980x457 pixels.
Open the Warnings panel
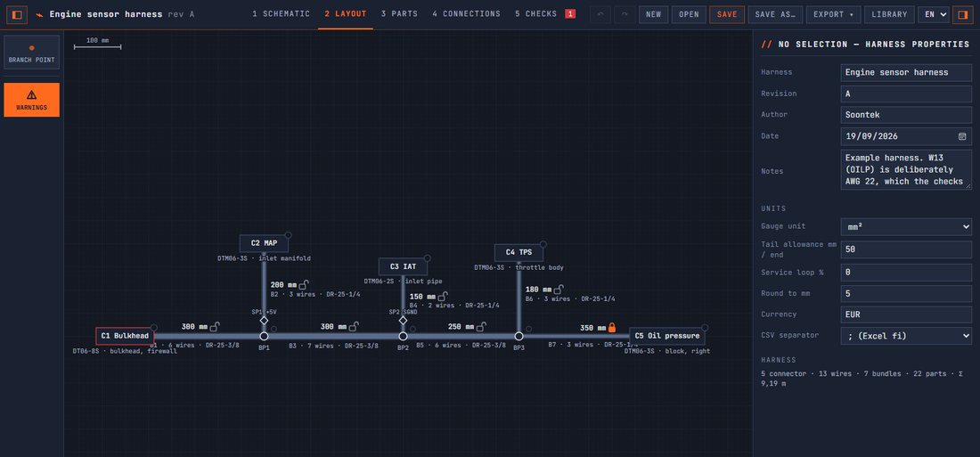(x=32, y=100)
